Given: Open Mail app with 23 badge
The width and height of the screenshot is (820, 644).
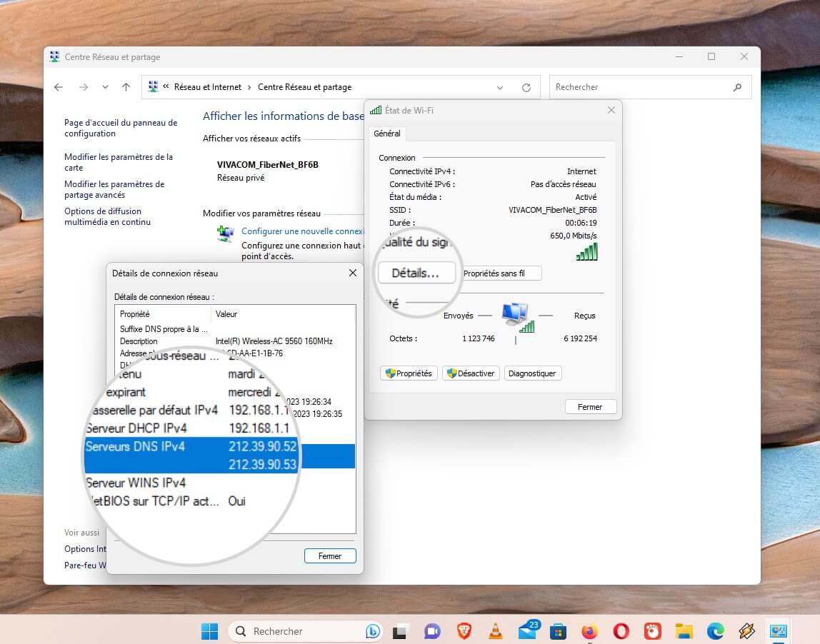Looking at the screenshot, I should pyautogui.click(x=528, y=630).
